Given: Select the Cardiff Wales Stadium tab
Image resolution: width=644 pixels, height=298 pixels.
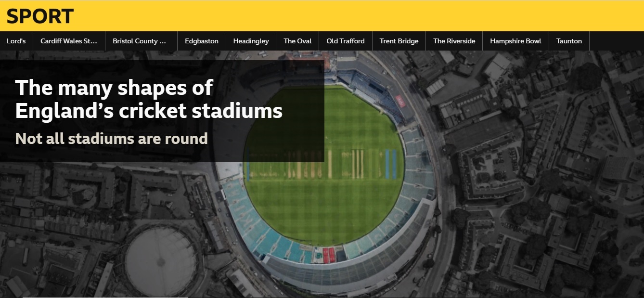Looking at the screenshot, I should [69, 41].
